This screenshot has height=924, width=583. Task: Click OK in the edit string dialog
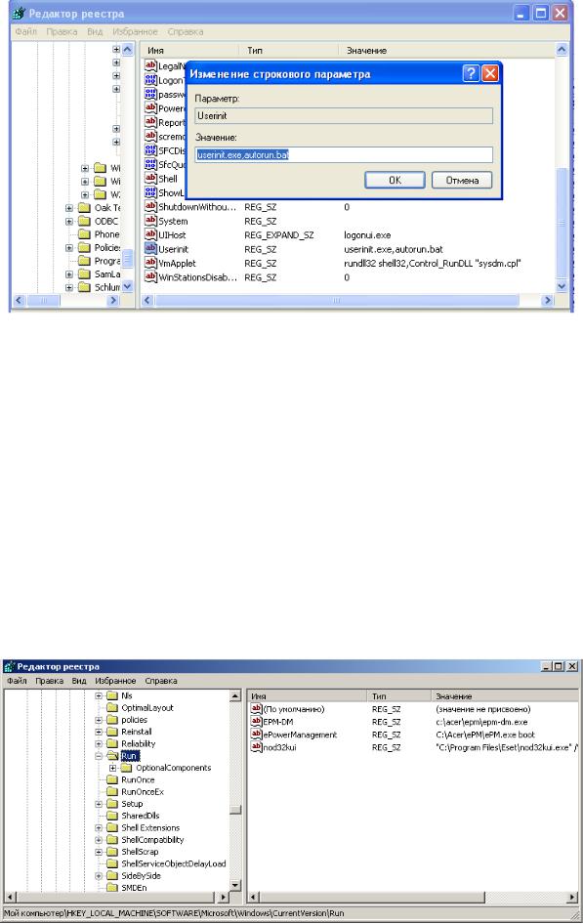click(x=395, y=180)
